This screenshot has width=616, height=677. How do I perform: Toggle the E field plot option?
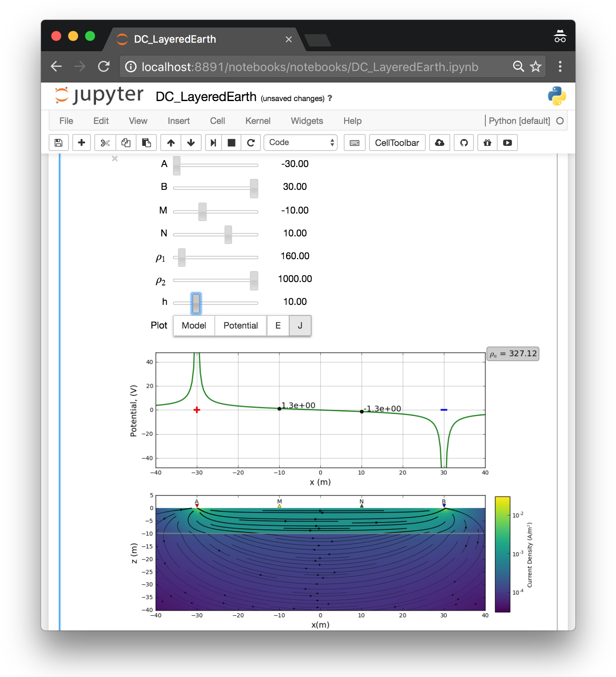[278, 326]
